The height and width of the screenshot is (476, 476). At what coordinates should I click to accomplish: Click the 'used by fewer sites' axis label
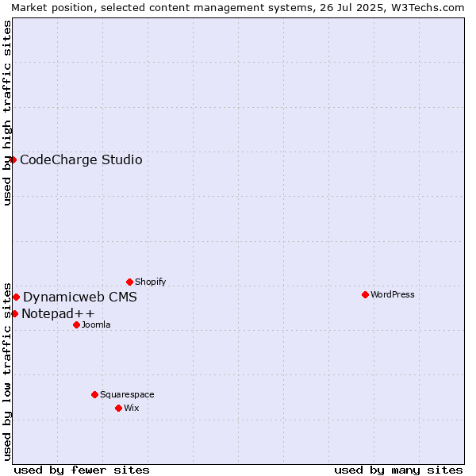click(x=82, y=470)
